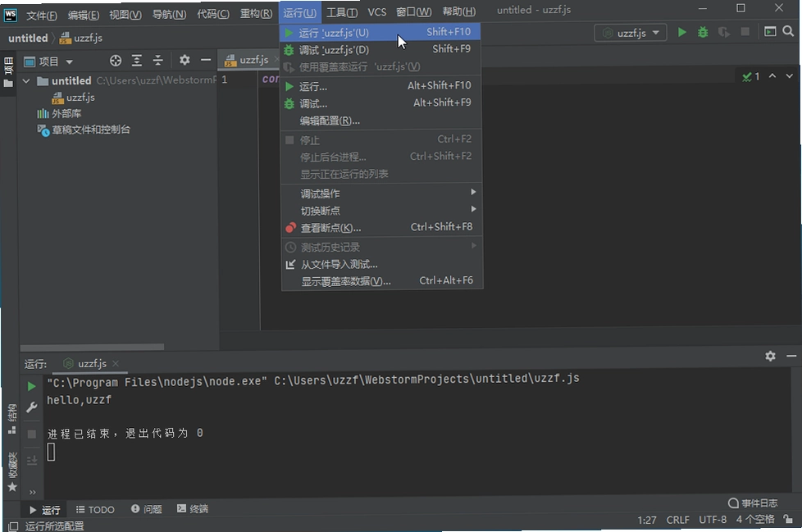Open the TODO tool window tab

pyautogui.click(x=95, y=510)
